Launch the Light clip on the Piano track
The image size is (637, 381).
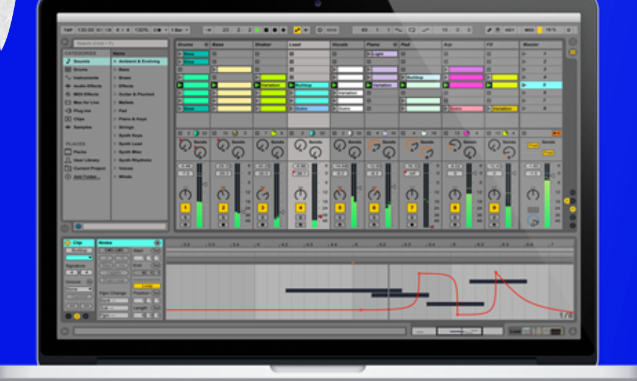368,54
